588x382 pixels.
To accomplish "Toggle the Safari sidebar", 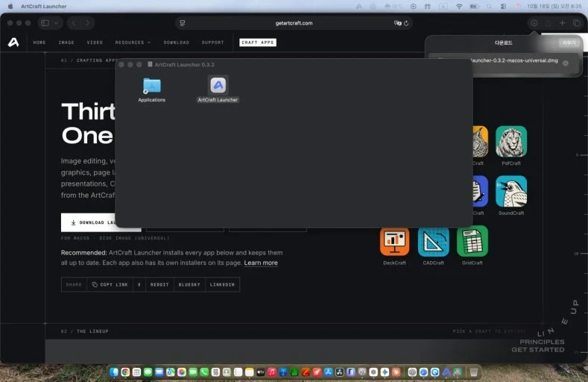I will 45,23.
